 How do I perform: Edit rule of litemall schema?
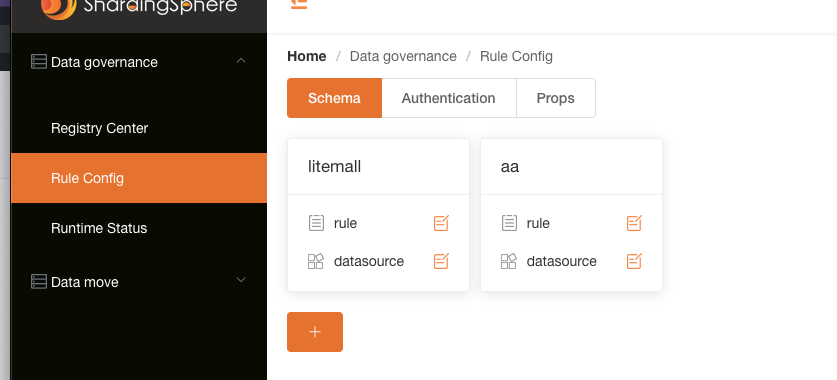pos(441,223)
